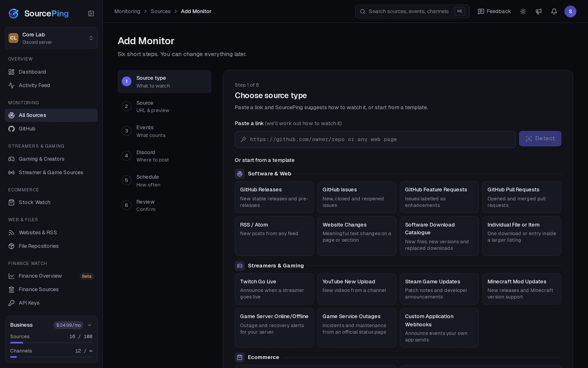
Task: Toggle light theme sun icon
Action: tap(523, 11)
